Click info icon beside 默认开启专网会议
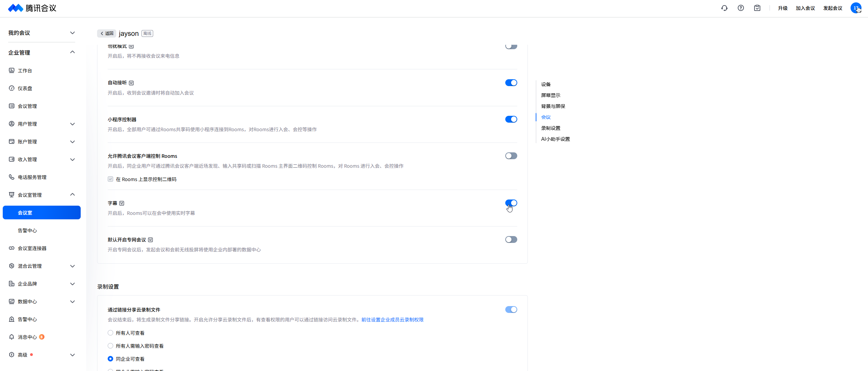868x371 pixels. (150, 240)
